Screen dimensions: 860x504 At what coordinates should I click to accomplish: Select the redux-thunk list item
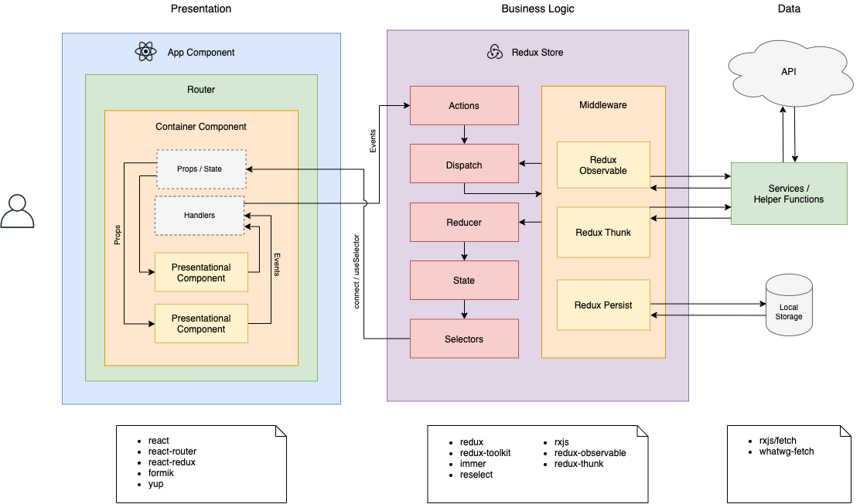pos(578,464)
